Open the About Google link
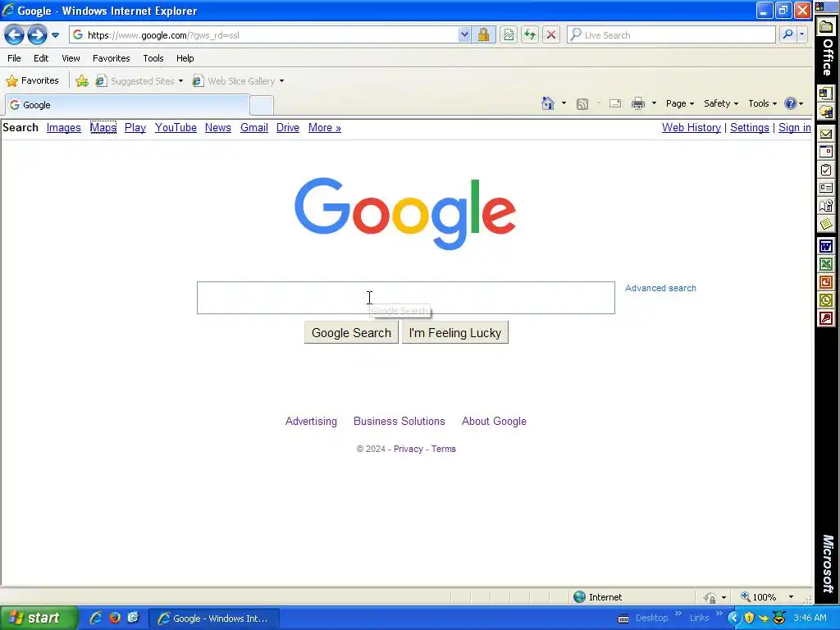840x630 pixels. (x=494, y=421)
